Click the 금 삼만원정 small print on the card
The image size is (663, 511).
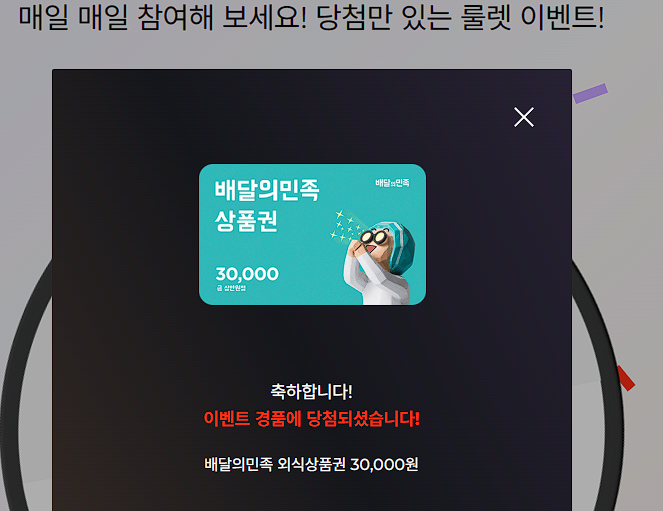tap(231, 288)
